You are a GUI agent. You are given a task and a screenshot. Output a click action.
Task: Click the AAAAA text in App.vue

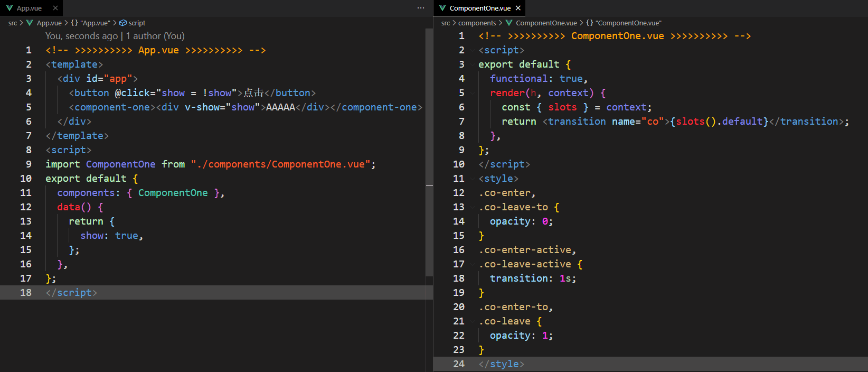[x=280, y=107]
